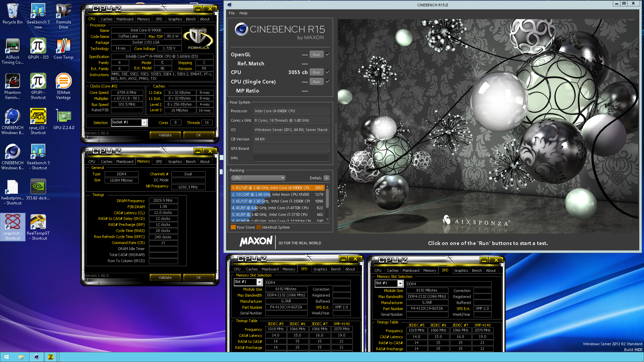Image resolution: width=644 pixels, height=362 pixels.
Task: Launch snapshot - Shortcut icon
Action: pos(13,227)
